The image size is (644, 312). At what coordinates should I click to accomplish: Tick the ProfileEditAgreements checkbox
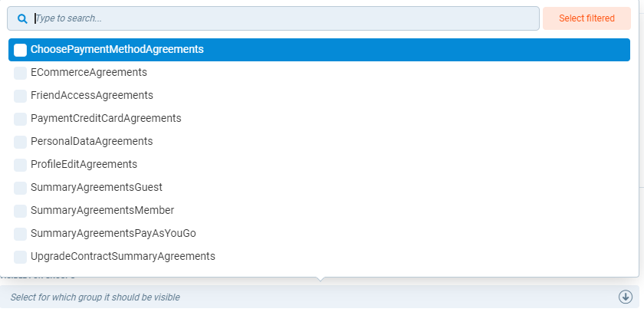click(21, 165)
